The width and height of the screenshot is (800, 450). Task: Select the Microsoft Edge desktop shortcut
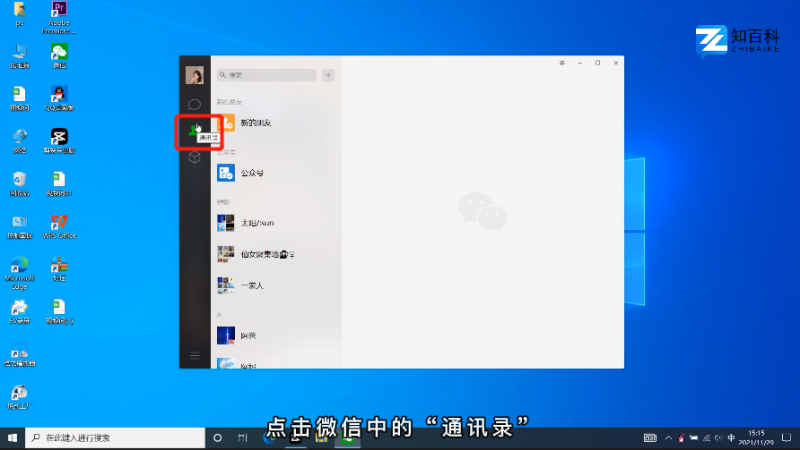[19, 273]
